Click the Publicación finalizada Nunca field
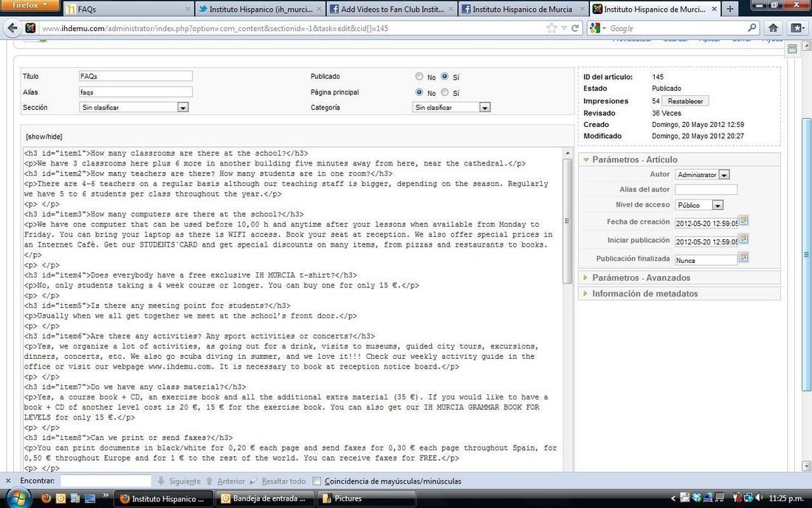This screenshot has width=812, height=508. click(x=706, y=260)
